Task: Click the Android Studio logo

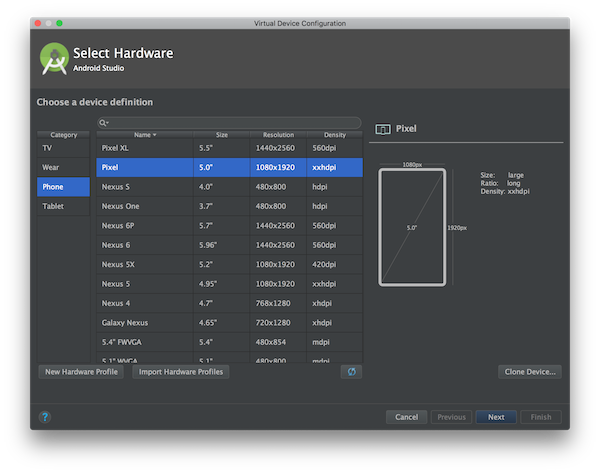Action: [54, 59]
